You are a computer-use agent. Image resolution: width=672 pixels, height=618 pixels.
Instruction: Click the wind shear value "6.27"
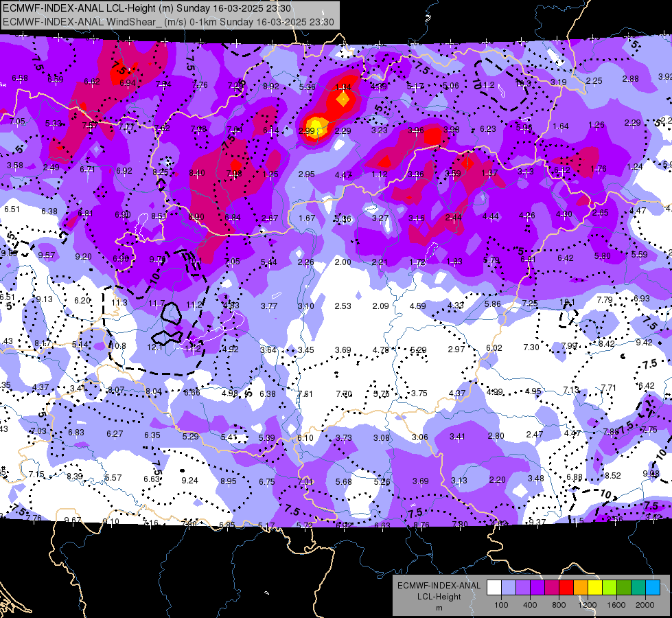pyautogui.click(x=115, y=434)
